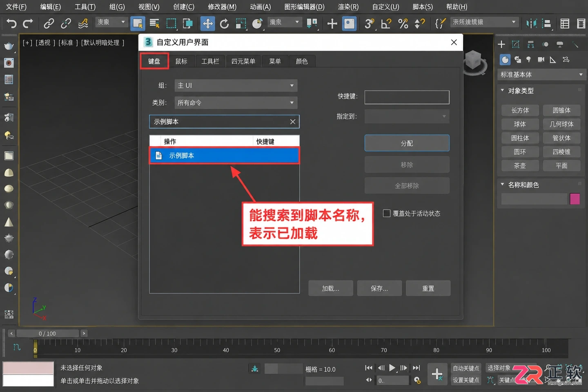Toggle the 3D Snaps button

pyautogui.click(x=369, y=23)
